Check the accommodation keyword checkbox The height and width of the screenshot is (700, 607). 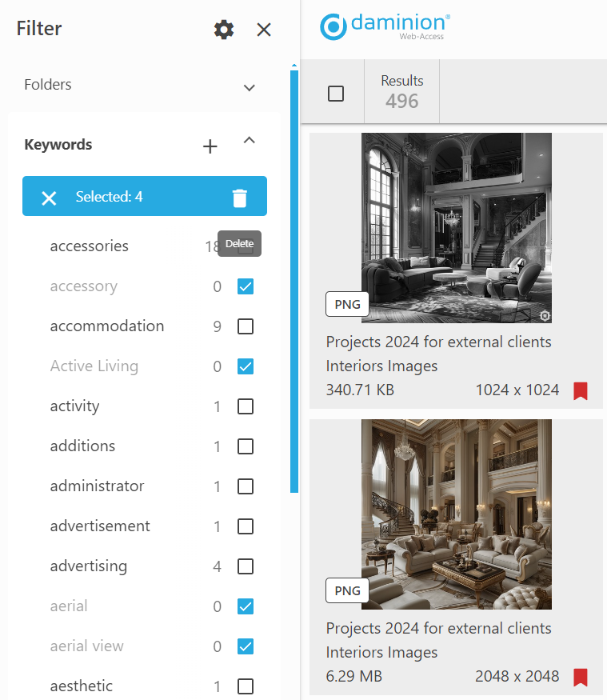pos(246,326)
